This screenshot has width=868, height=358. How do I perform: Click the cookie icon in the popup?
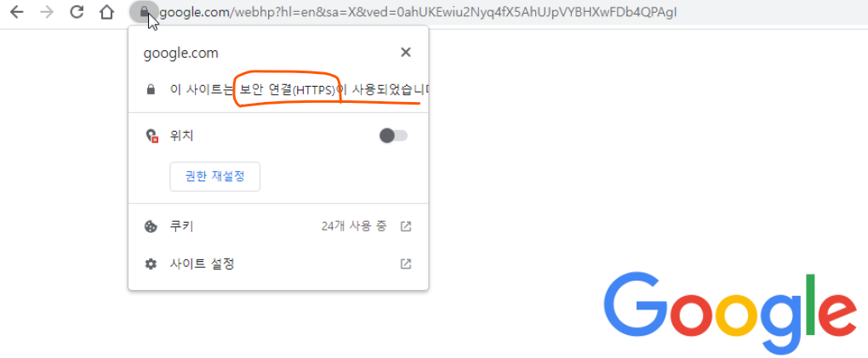pyautogui.click(x=151, y=226)
